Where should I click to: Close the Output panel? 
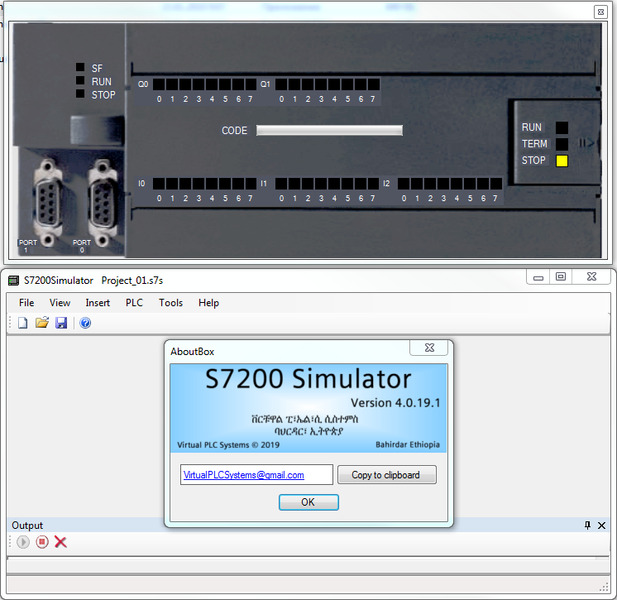[602, 525]
